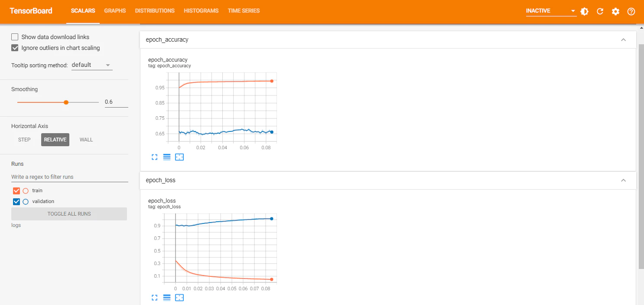644x305 pixels.
Task: Expand epoch_accuracy chart to full size
Action: 154,157
